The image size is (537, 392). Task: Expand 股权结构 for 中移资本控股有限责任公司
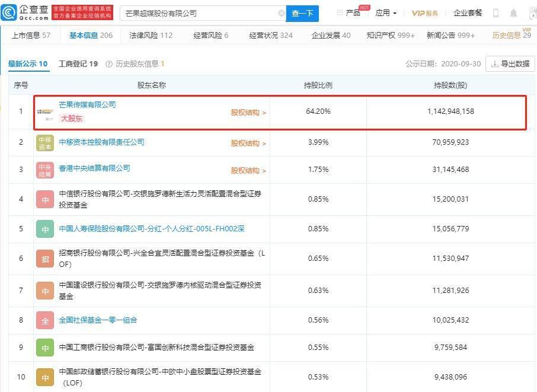click(x=248, y=144)
